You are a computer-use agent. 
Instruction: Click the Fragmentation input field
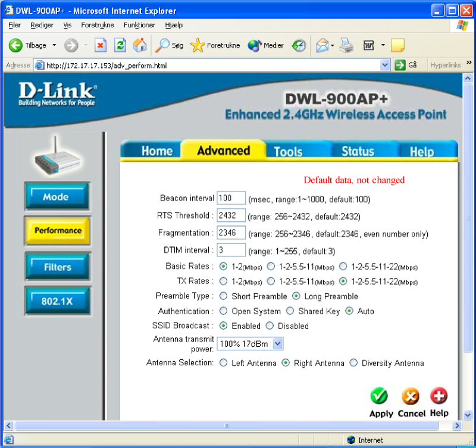click(231, 233)
